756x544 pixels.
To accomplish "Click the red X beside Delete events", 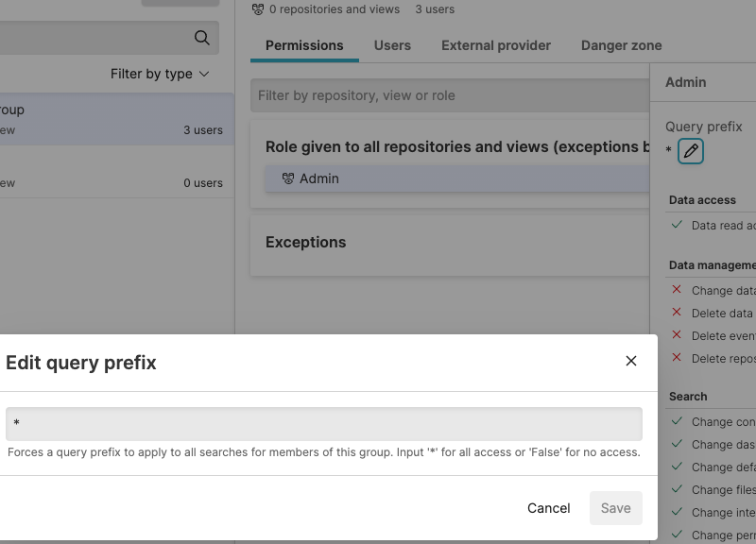I will pyautogui.click(x=677, y=335).
